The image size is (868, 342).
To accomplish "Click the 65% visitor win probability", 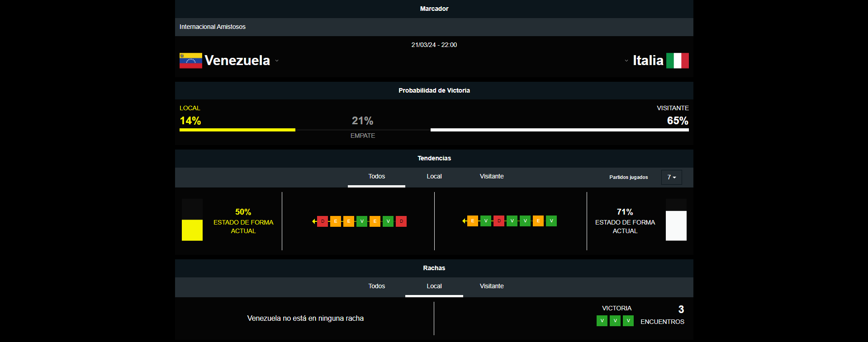I will [x=678, y=121].
